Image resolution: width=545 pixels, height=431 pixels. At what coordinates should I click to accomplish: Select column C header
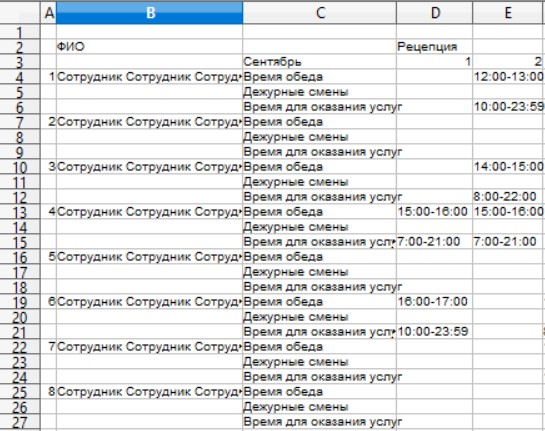click(319, 13)
